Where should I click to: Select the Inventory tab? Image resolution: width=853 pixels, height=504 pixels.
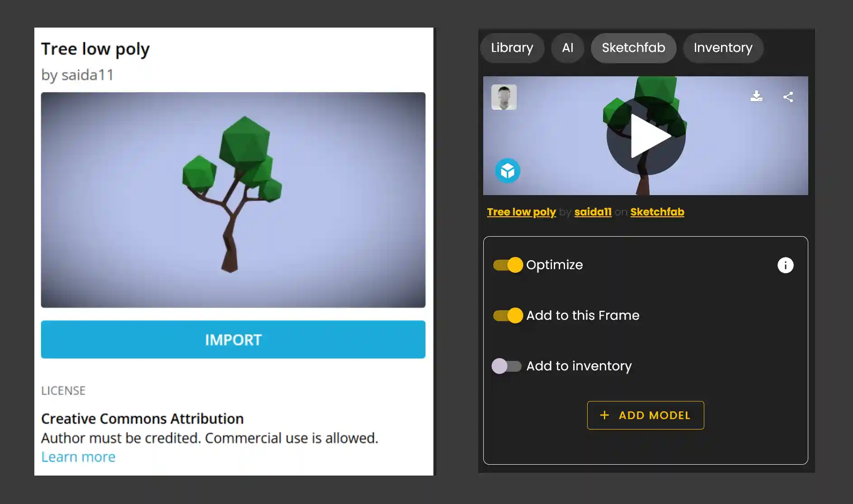tap(723, 48)
